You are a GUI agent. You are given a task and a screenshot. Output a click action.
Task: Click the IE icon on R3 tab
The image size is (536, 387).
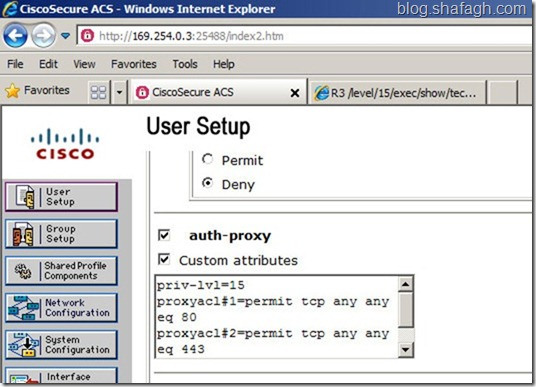pos(321,93)
